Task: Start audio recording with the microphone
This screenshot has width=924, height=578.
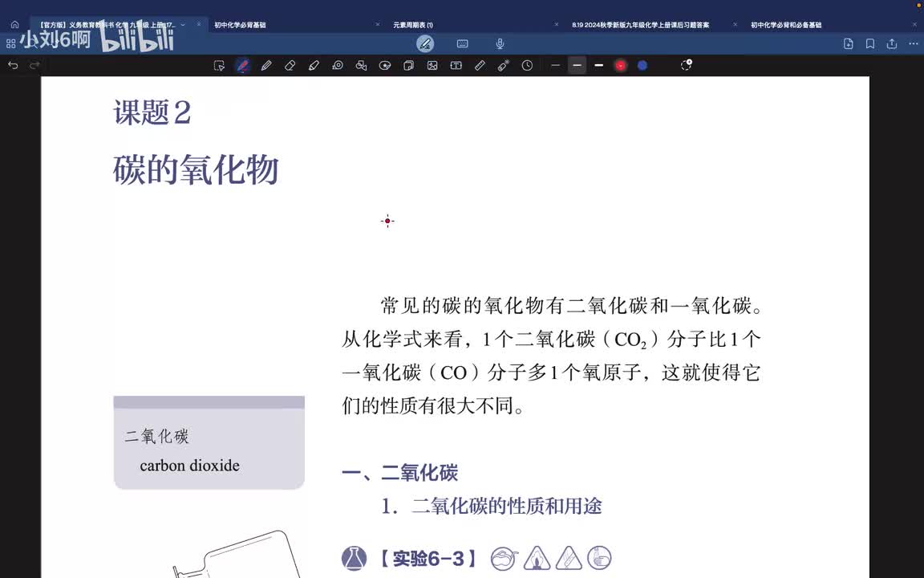Action: [500, 43]
